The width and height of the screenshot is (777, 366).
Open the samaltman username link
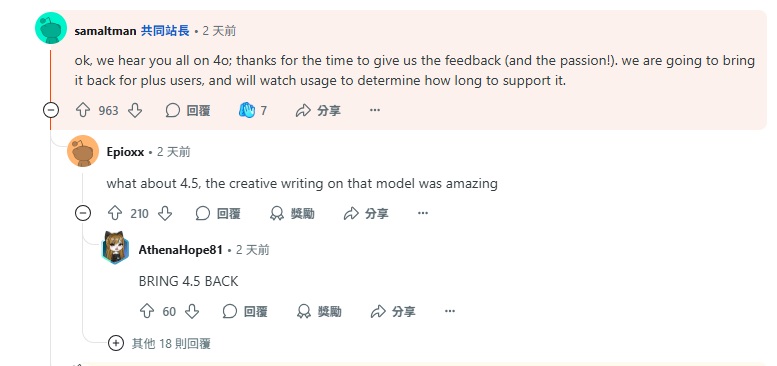click(x=105, y=31)
